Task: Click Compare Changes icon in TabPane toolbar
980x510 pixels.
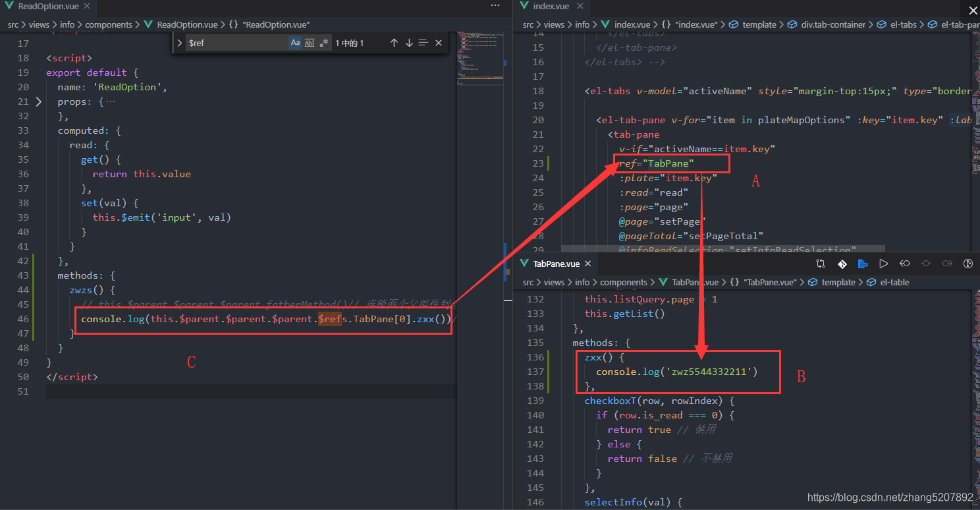Action: [x=820, y=264]
